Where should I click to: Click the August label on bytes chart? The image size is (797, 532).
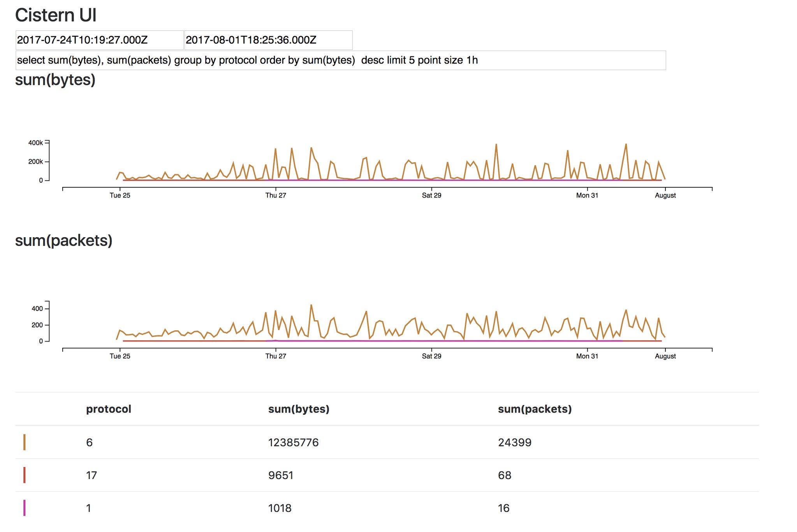click(665, 196)
